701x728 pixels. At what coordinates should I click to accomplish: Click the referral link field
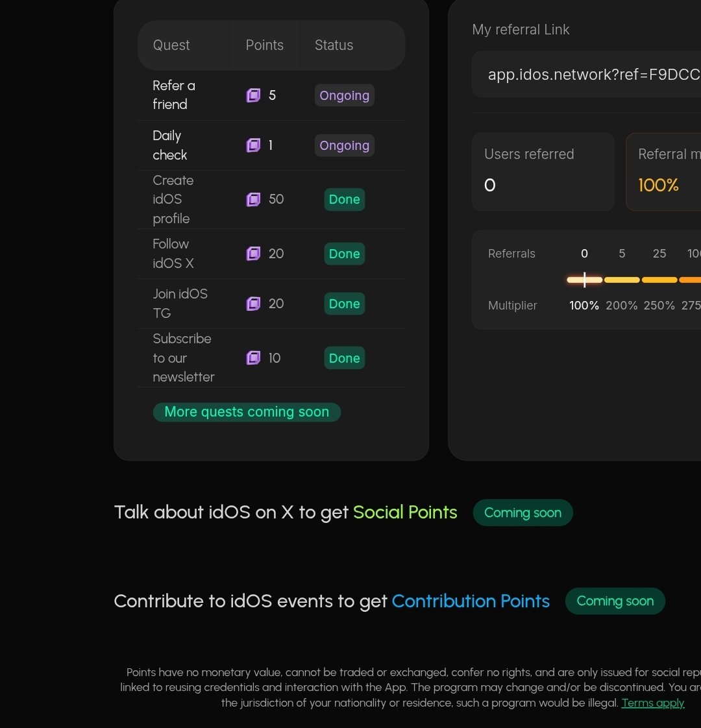click(586, 74)
